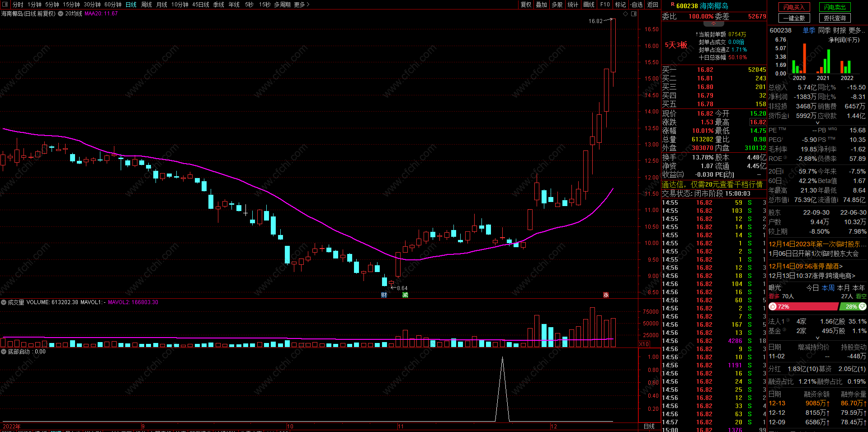Select the 月线 monthly chart tab

162,5
